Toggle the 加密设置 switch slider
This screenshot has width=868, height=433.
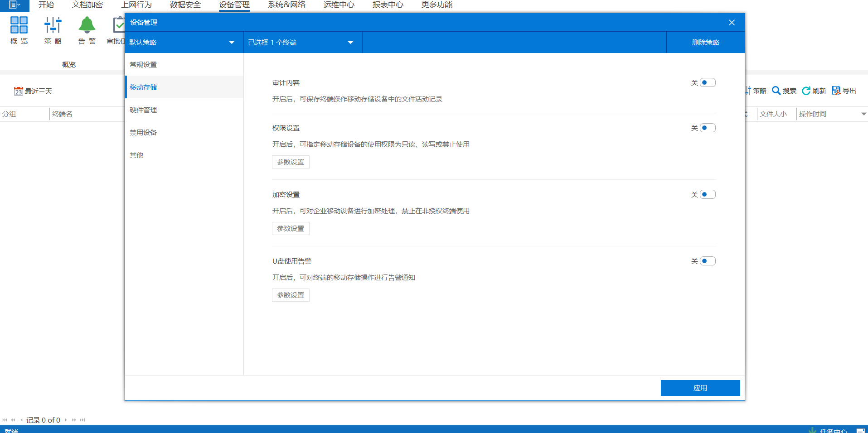pos(707,194)
